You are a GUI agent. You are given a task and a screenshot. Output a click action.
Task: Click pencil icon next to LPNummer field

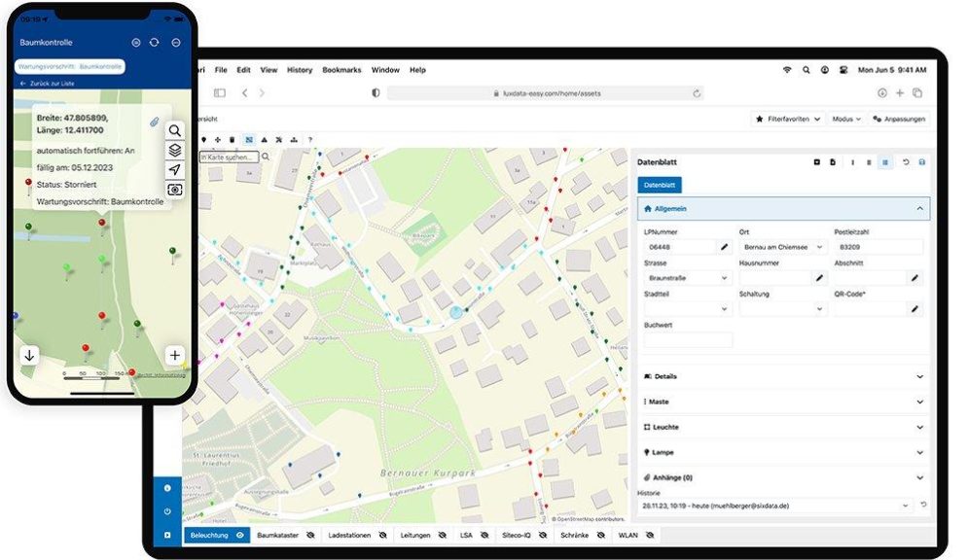(x=724, y=247)
